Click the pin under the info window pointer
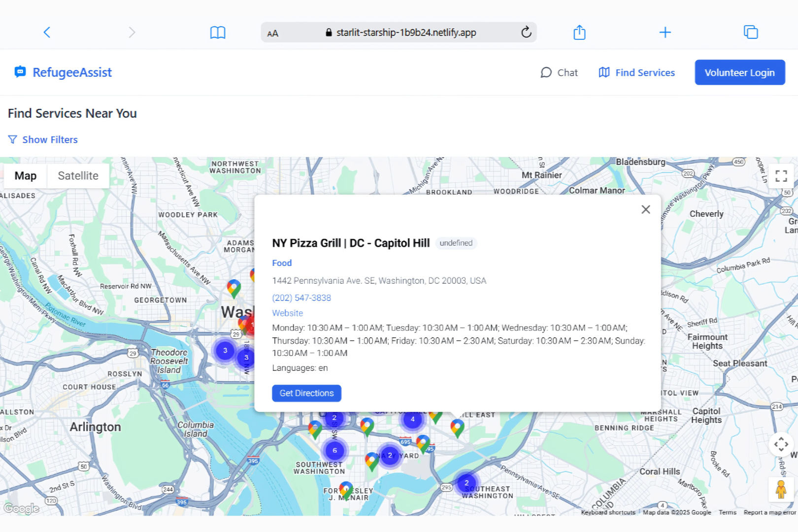Screen dimensions: 798x532 (x=458, y=428)
